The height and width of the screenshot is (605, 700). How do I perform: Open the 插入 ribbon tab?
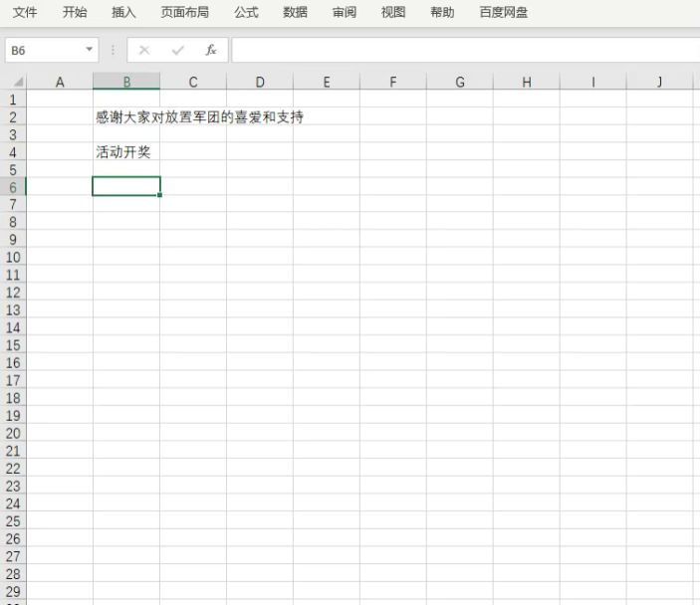pyautogui.click(x=124, y=13)
